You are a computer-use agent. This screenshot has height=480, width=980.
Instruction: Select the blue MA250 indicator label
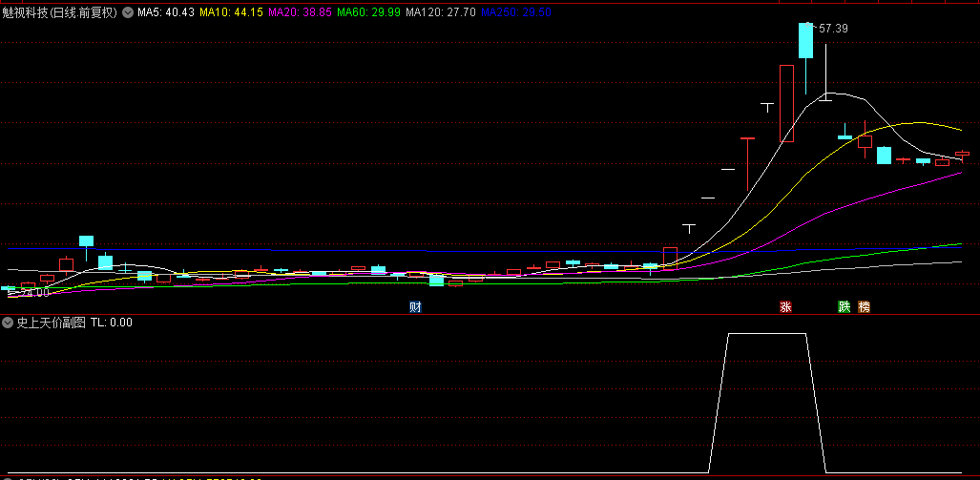point(514,13)
